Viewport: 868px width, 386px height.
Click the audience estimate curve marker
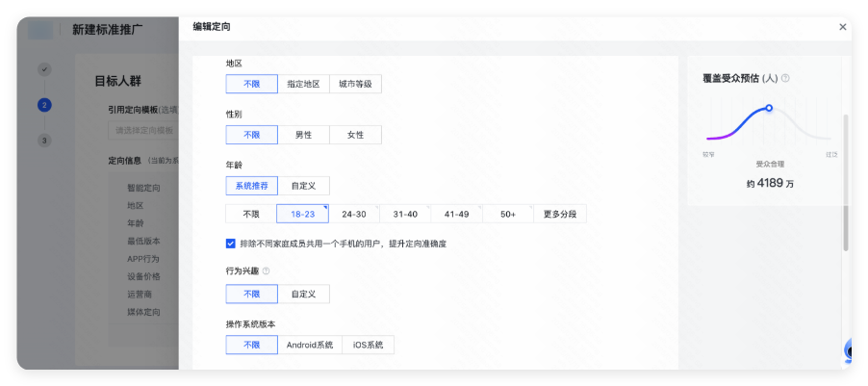769,108
